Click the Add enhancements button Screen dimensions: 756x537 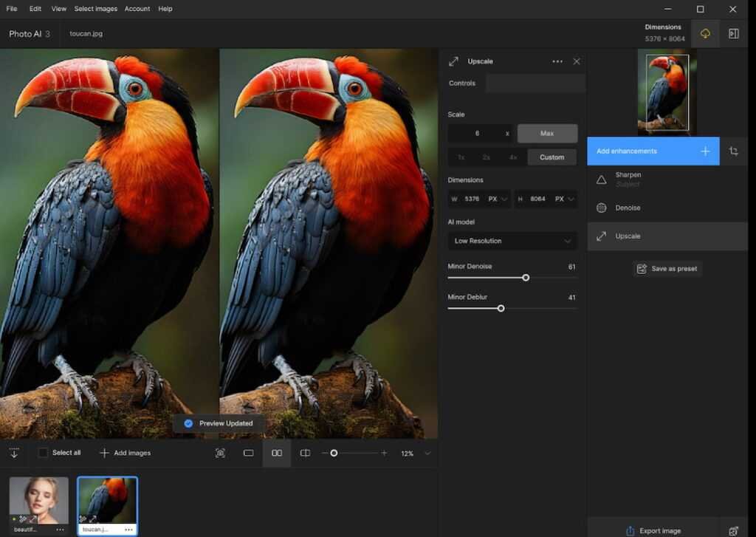pos(653,151)
